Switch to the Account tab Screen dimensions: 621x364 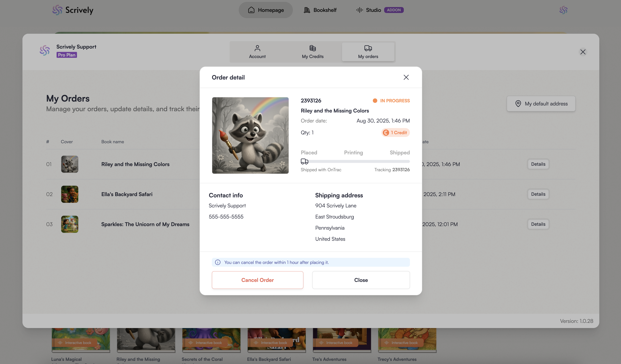[257, 52]
